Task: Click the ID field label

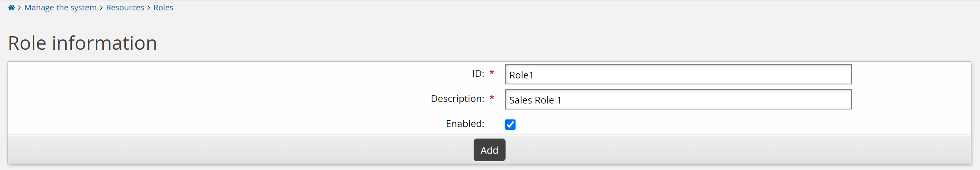Action: tap(478, 74)
